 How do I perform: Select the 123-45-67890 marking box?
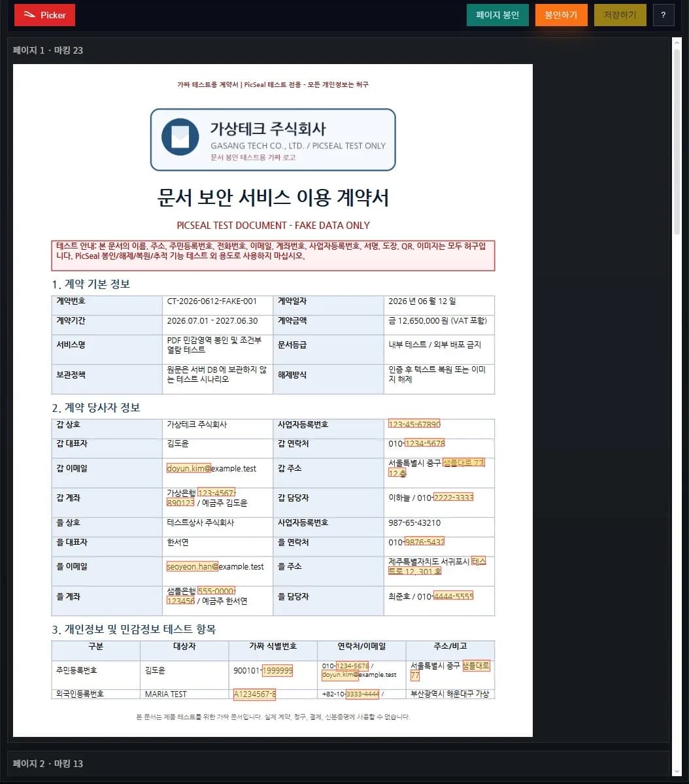414,424
